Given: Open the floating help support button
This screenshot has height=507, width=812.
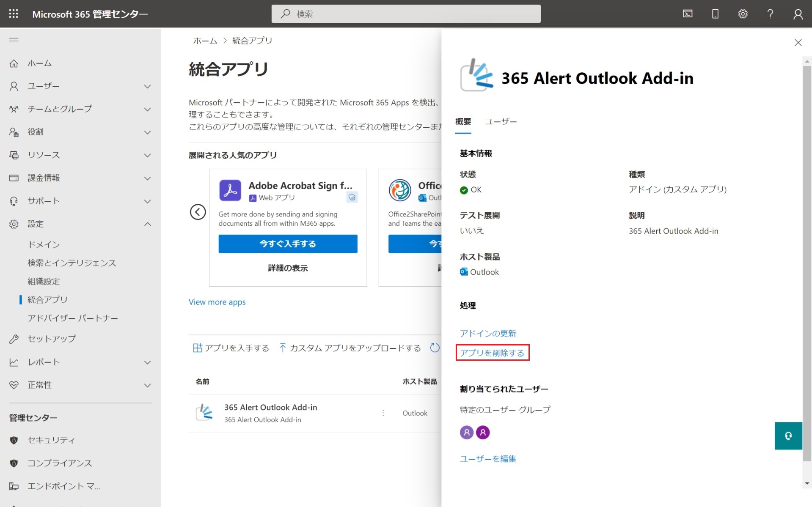Looking at the screenshot, I should [x=788, y=436].
